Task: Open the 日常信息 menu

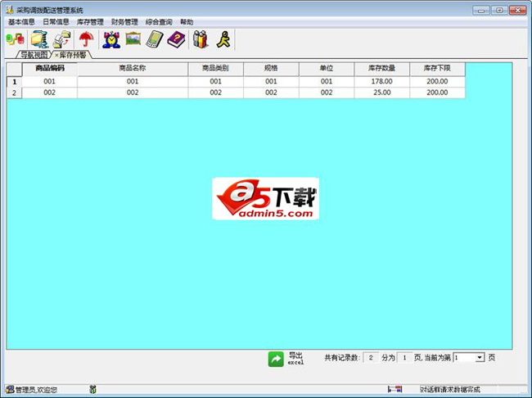Action: 56,22
